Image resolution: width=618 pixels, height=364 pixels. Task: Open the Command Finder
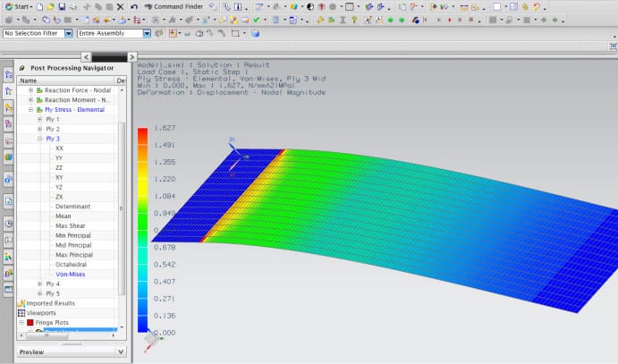[174, 6]
